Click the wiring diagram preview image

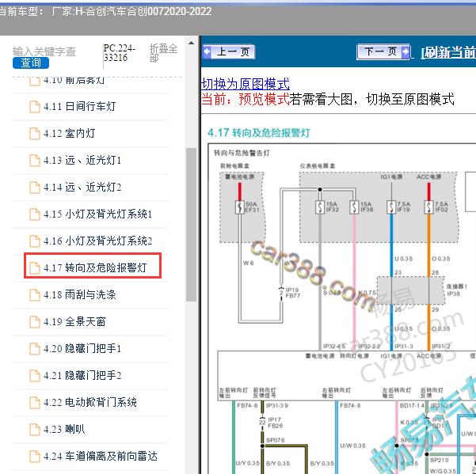341,308
